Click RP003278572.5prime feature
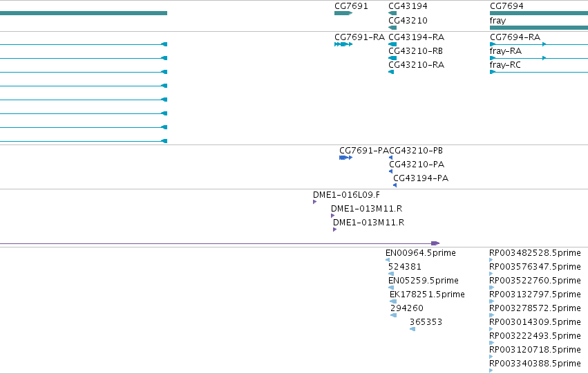The height and width of the screenshot is (374, 588). pyautogui.click(x=535, y=308)
